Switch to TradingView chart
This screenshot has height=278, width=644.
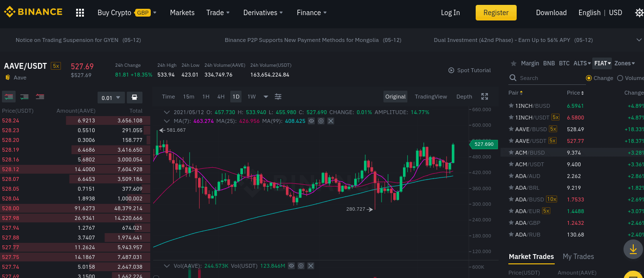click(431, 97)
